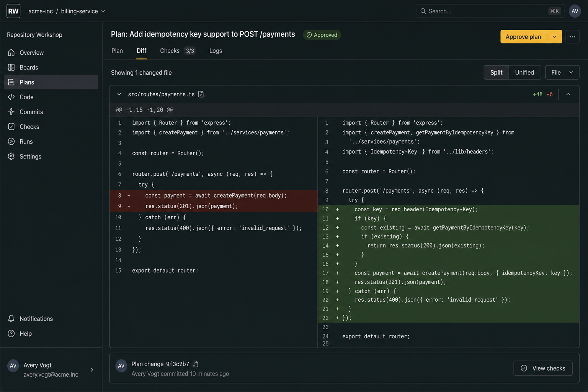This screenshot has width=588, height=392.
Task: Click the Checks checkbox icon in sidebar
Action: click(11, 127)
